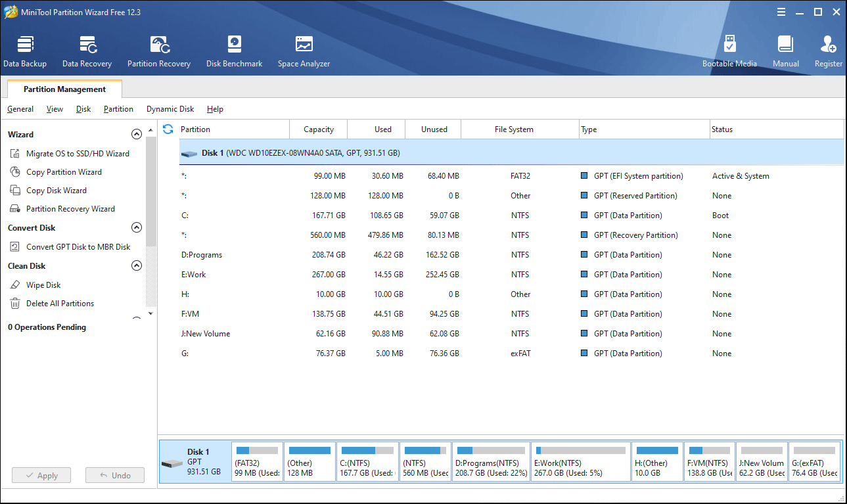Select the Partition Management tab
This screenshot has height=504, width=847.
[64, 89]
